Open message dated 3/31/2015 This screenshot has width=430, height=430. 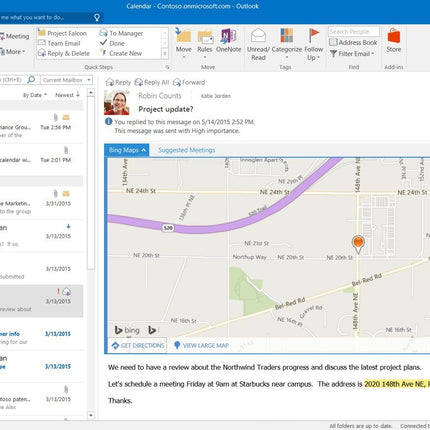point(41,203)
